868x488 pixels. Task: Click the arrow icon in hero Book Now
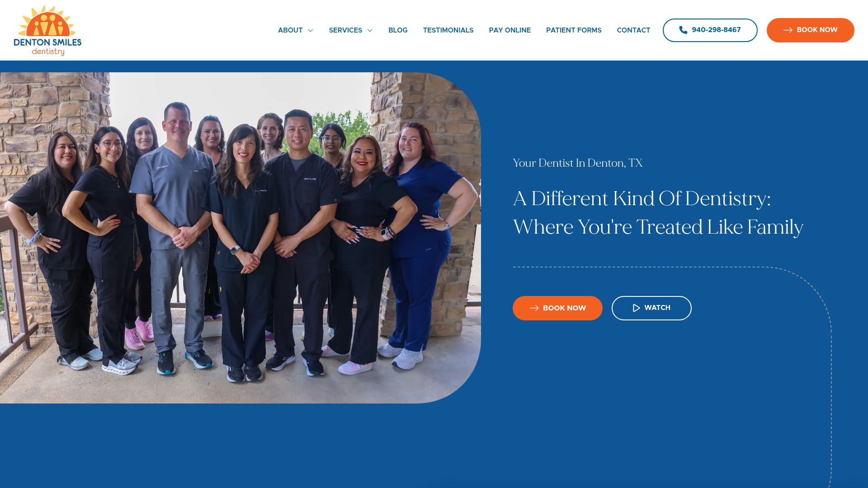click(x=534, y=308)
